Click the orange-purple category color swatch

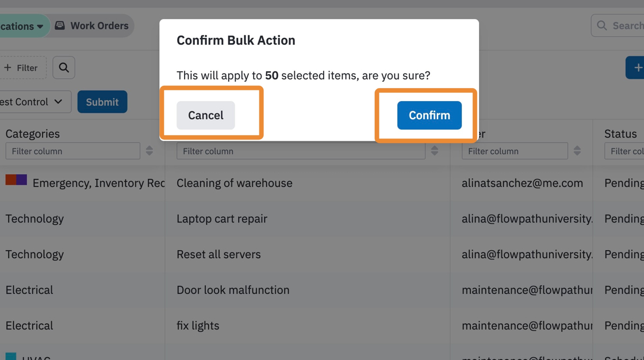(16, 179)
